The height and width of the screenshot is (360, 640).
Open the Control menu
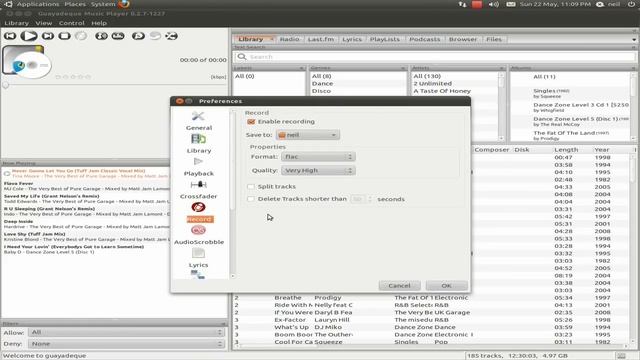(71, 23)
